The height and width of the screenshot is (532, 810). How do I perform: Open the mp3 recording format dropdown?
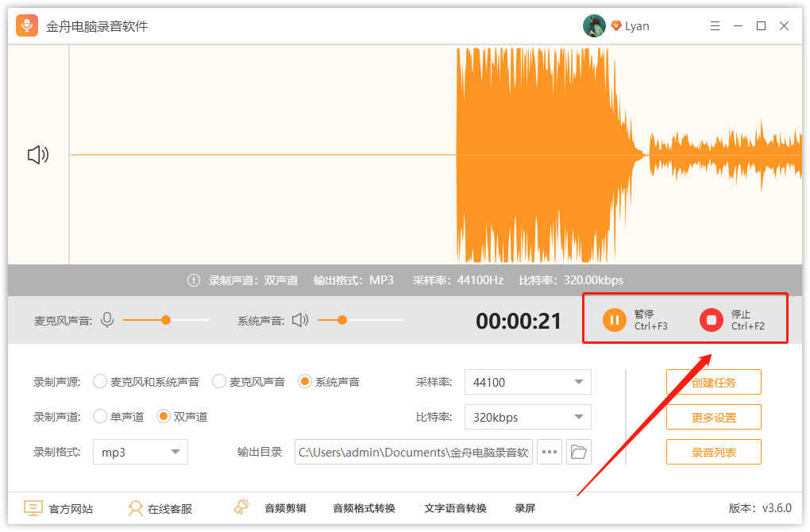pos(141,452)
